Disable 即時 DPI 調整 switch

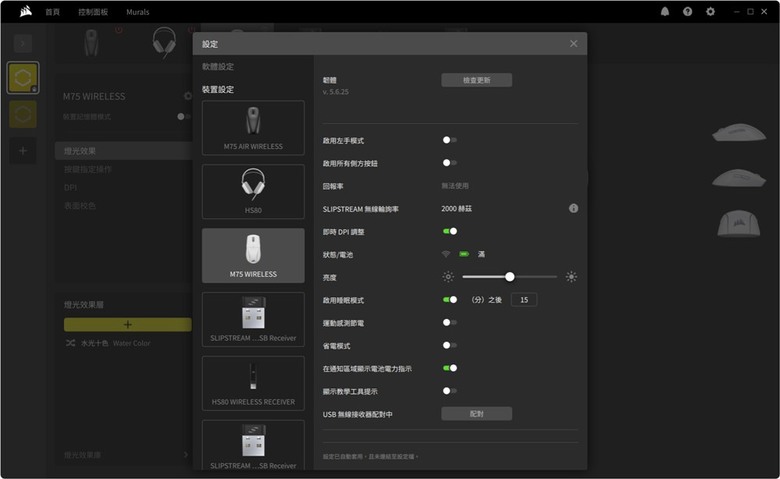click(450, 231)
